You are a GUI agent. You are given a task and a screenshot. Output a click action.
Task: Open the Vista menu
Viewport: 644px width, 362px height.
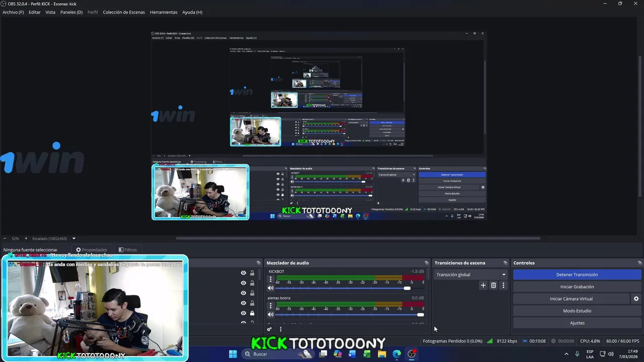coord(50,12)
